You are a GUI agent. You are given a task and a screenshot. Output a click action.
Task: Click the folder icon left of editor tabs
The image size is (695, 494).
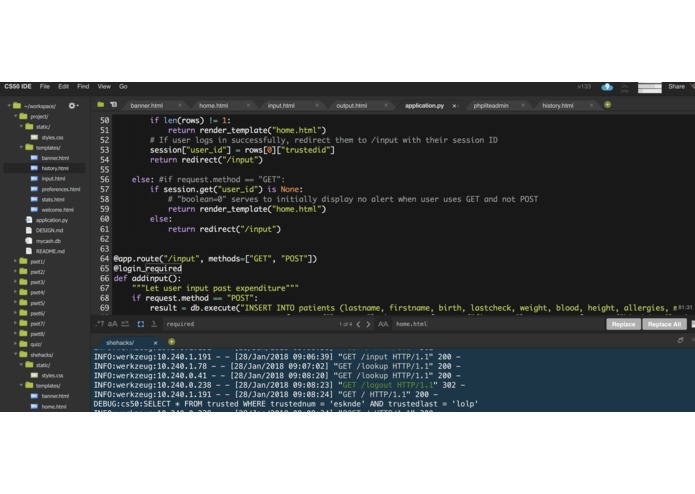coord(101,105)
